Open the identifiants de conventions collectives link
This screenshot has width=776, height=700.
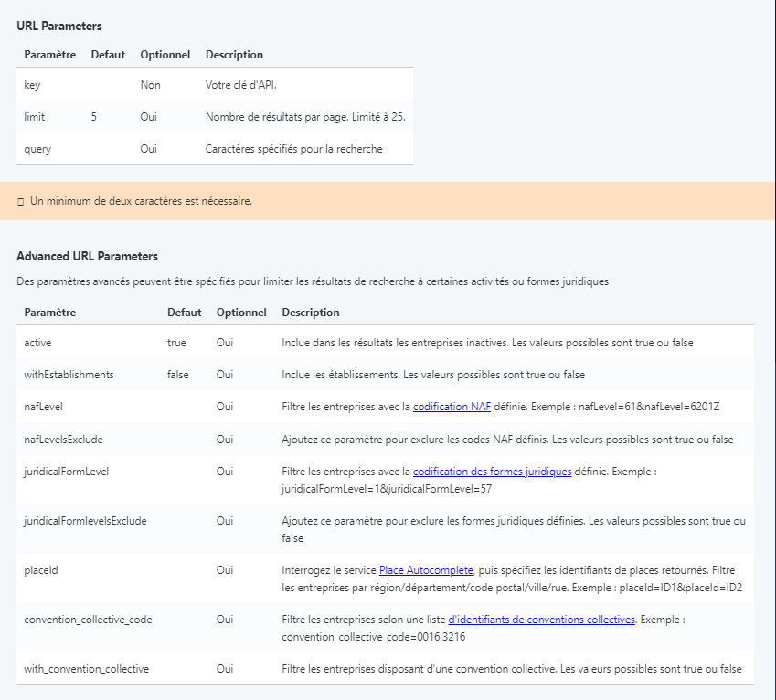[541, 620]
